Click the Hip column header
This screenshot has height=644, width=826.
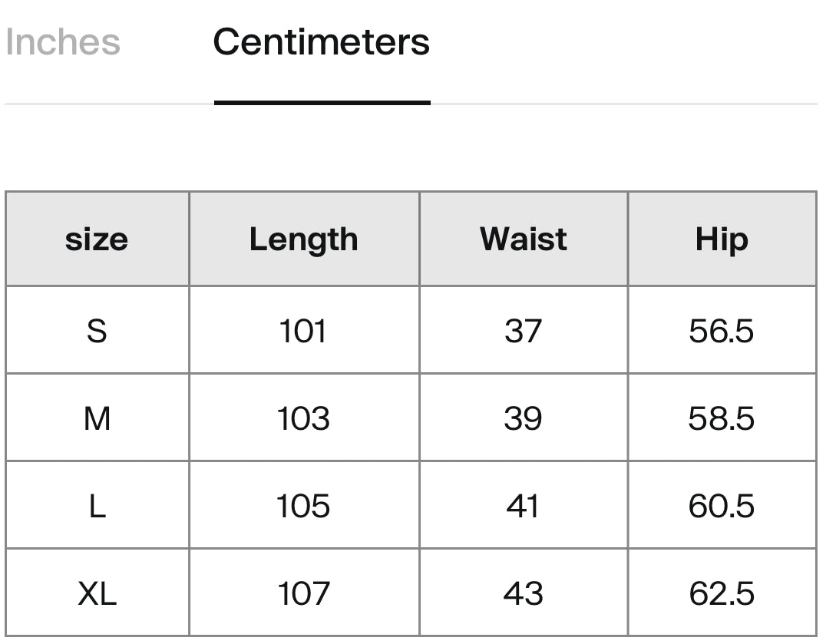(721, 239)
